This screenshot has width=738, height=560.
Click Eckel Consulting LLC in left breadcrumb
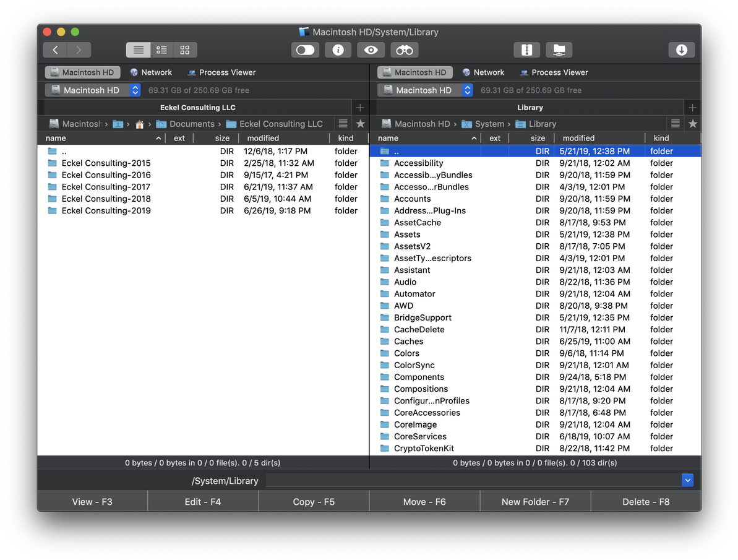tap(275, 124)
